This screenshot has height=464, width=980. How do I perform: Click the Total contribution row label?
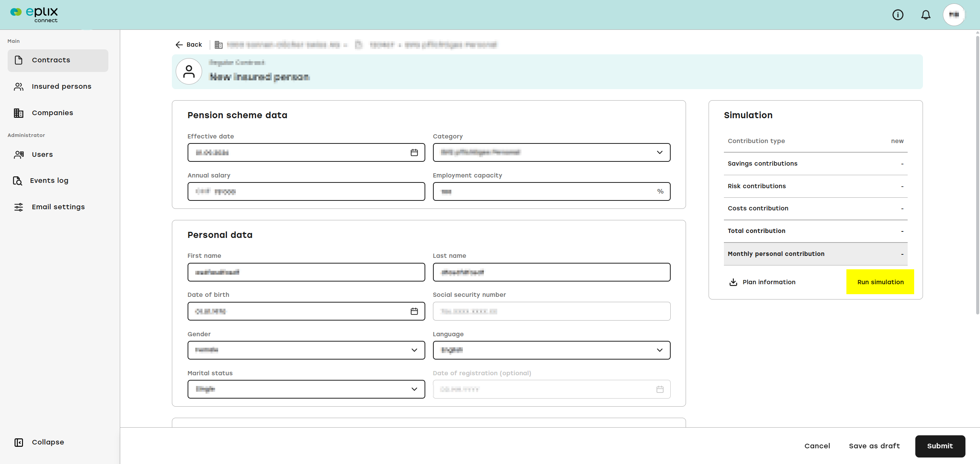pos(756,231)
